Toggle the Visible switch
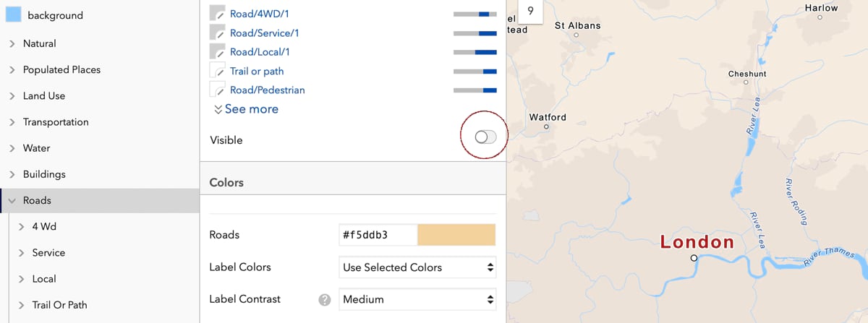868x323 pixels. point(485,137)
